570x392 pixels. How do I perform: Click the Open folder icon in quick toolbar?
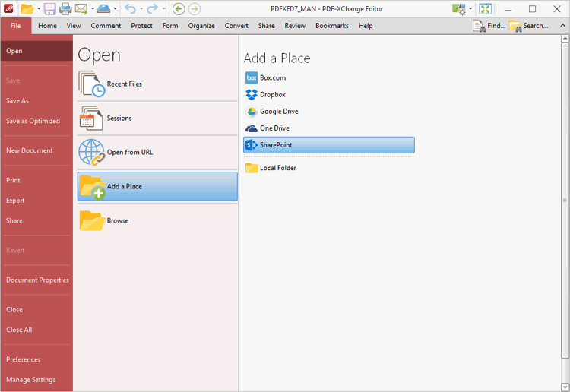tap(27, 8)
